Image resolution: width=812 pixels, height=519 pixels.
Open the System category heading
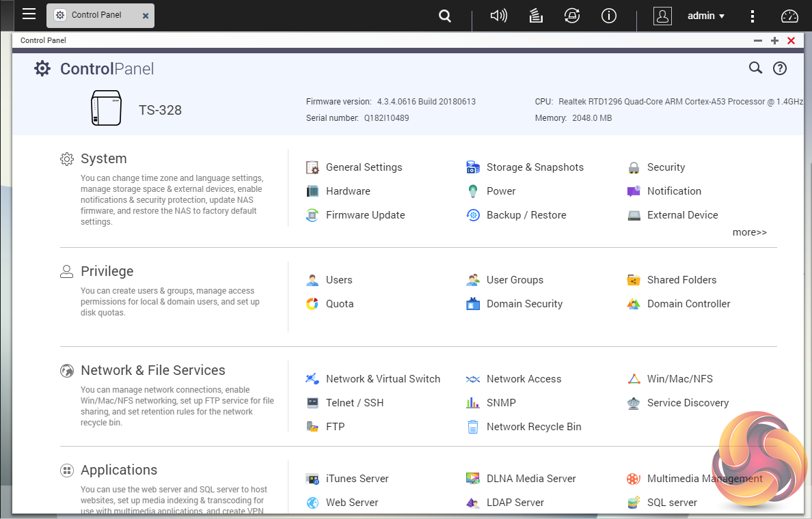(103, 159)
